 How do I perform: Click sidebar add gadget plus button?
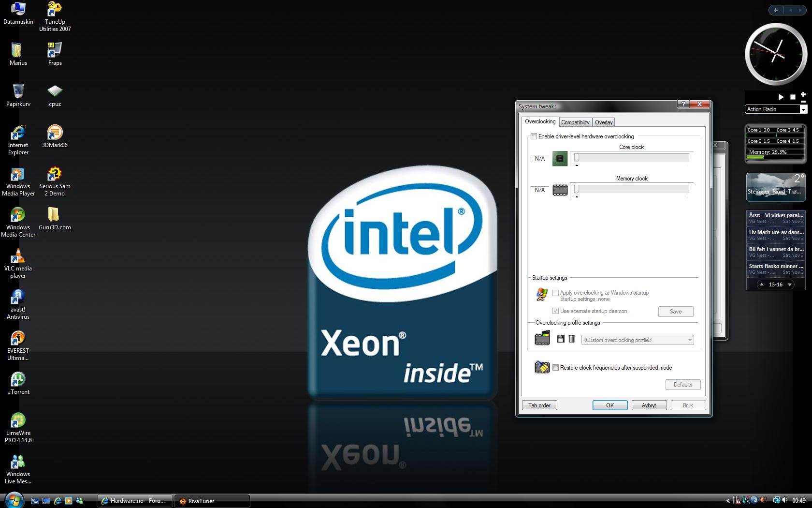click(776, 10)
